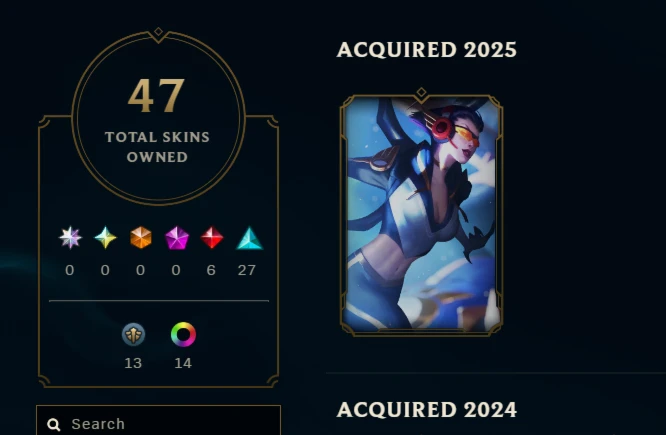Open the skin card under Acquired 2025
Image resolution: width=666 pixels, height=435 pixels.
421,215
